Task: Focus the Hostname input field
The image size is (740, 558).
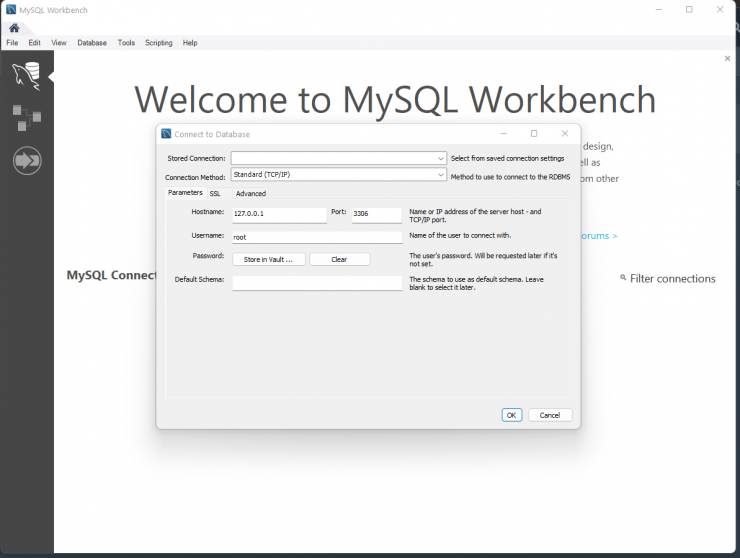Action: pyautogui.click(x=279, y=214)
